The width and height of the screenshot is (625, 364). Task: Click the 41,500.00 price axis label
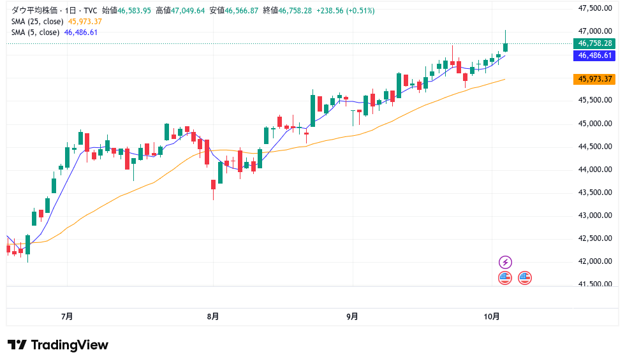[594, 284]
